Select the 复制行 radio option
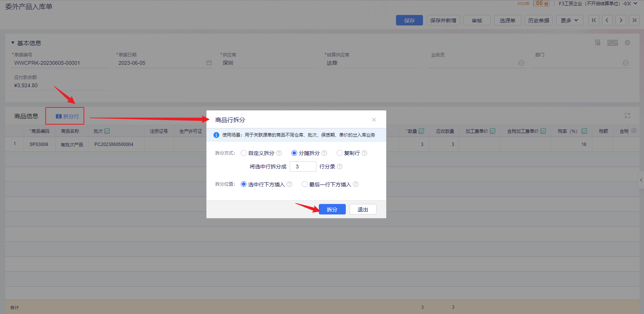The image size is (644, 314). point(339,153)
